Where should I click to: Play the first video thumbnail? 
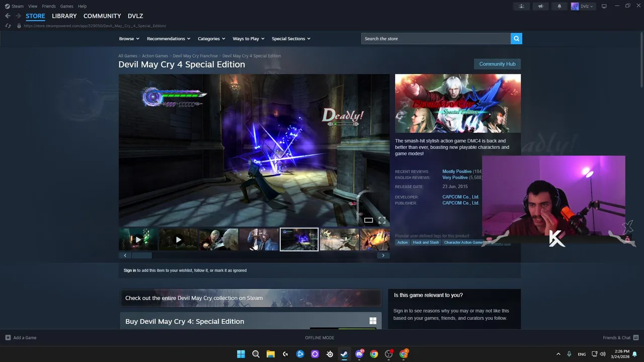pos(138,240)
